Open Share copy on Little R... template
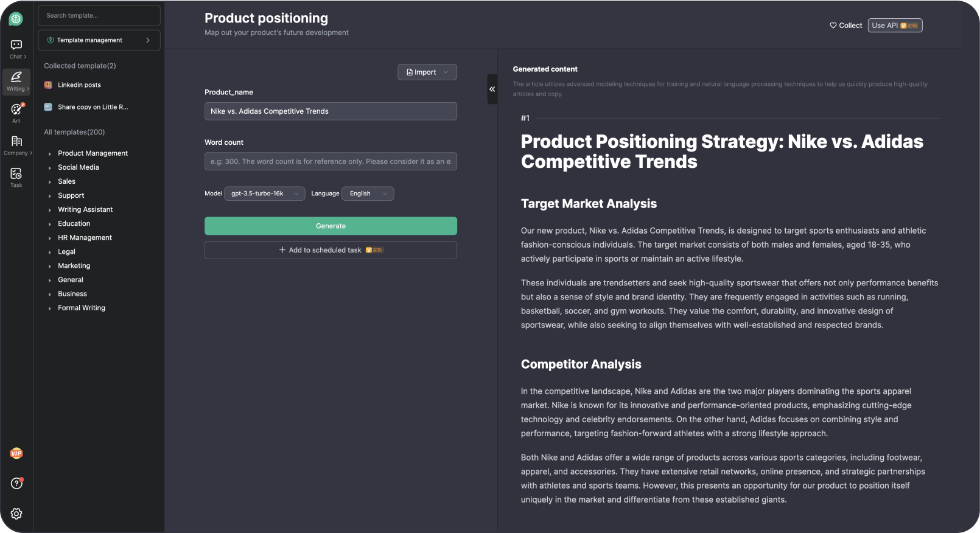 coord(93,107)
